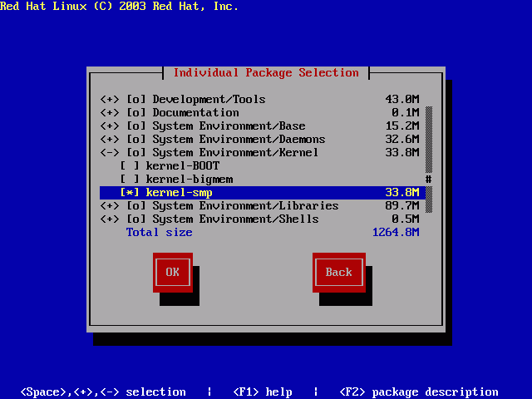Image resolution: width=532 pixels, height=399 pixels.
Task: Click the Red Hat Linux copyright header
Action: (119, 6)
